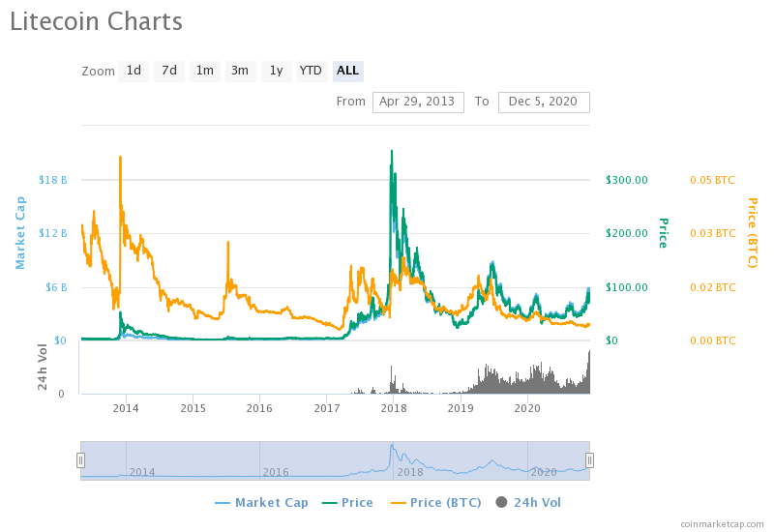774x532 pixels.
Task: Click the 2014 x-axis year label
Action: [126, 408]
